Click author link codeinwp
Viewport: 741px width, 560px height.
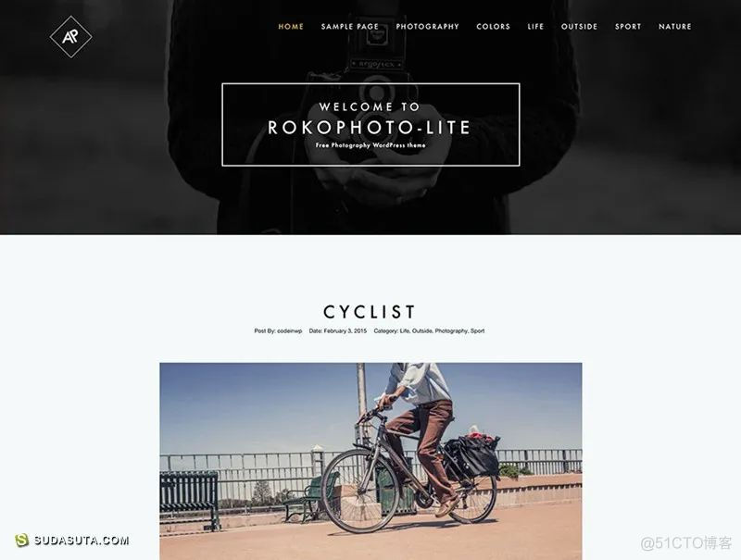290,331
